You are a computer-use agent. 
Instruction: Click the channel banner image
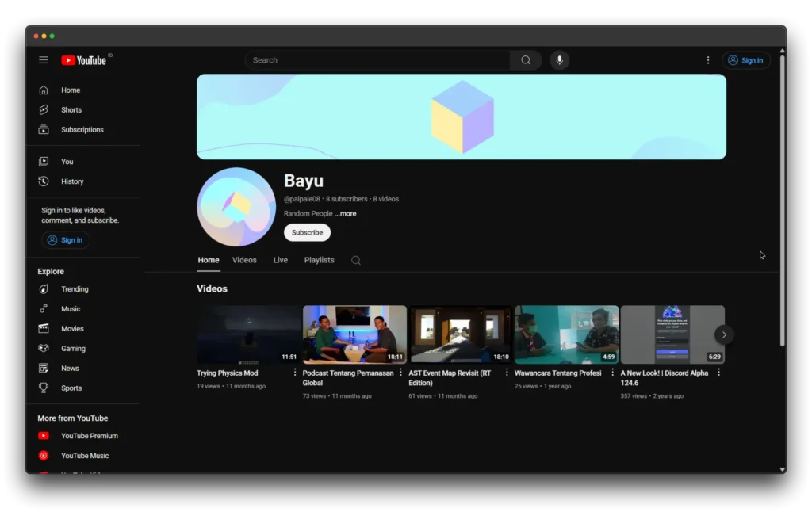tap(462, 117)
